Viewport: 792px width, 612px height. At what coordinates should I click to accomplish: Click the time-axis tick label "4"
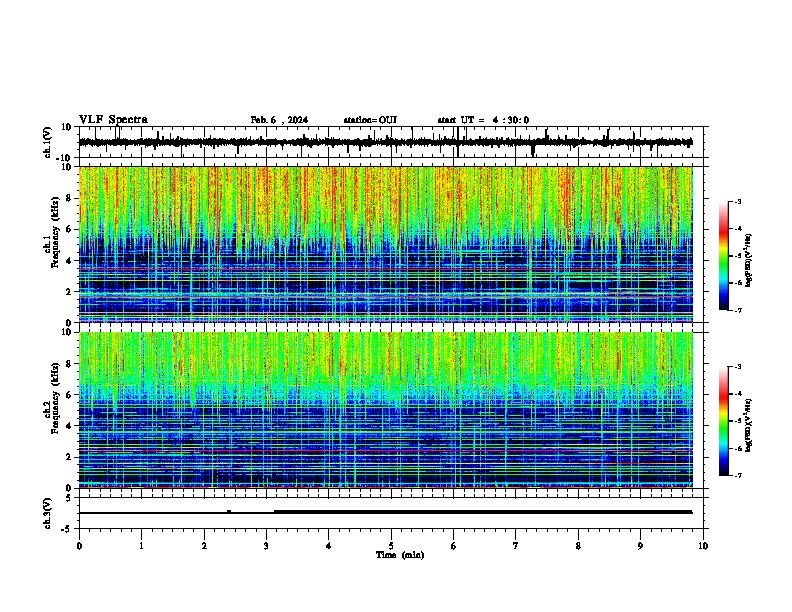point(329,546)
